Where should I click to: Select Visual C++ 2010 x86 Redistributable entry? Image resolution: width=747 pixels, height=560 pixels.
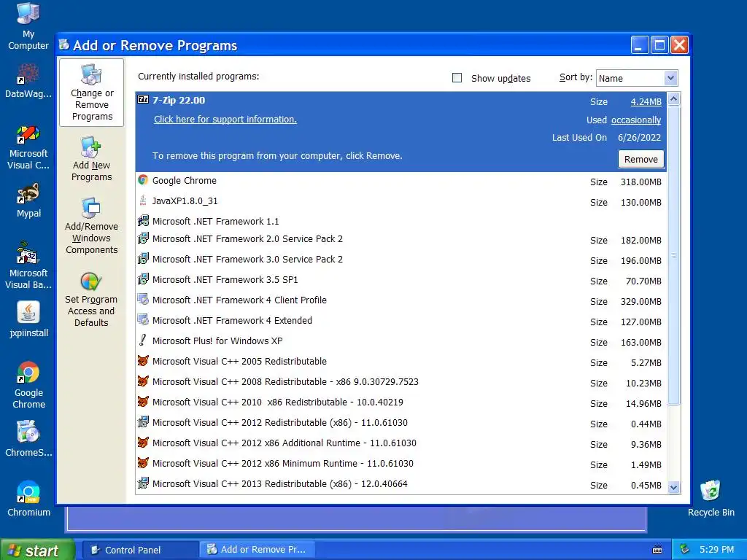(400, 402)
